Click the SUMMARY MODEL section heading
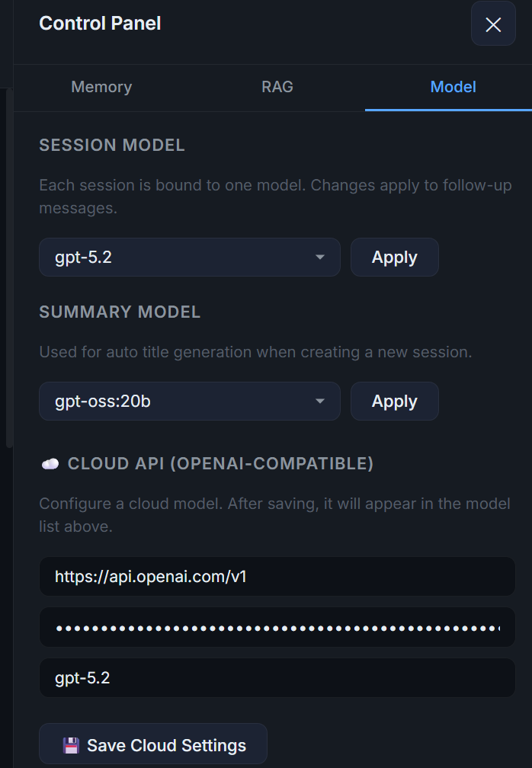Image resolution: width=532 pixels, height=768 pixels. tap(120, 312)
